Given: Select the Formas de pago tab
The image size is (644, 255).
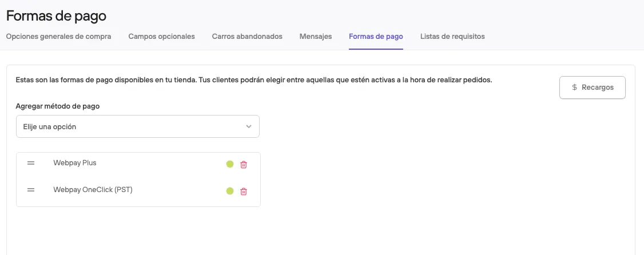Looking at the screenshot, I should pyautogui.click(x=376, y=36).
